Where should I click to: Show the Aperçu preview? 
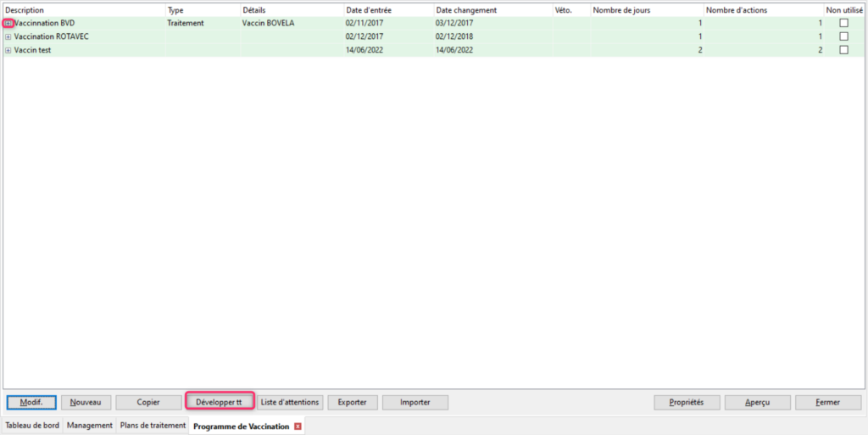point(758,402)
